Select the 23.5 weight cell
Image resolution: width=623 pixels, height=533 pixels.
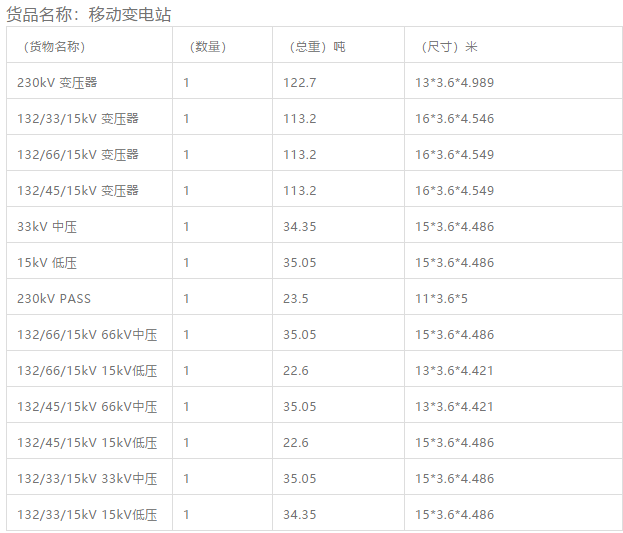click(295, 299)
